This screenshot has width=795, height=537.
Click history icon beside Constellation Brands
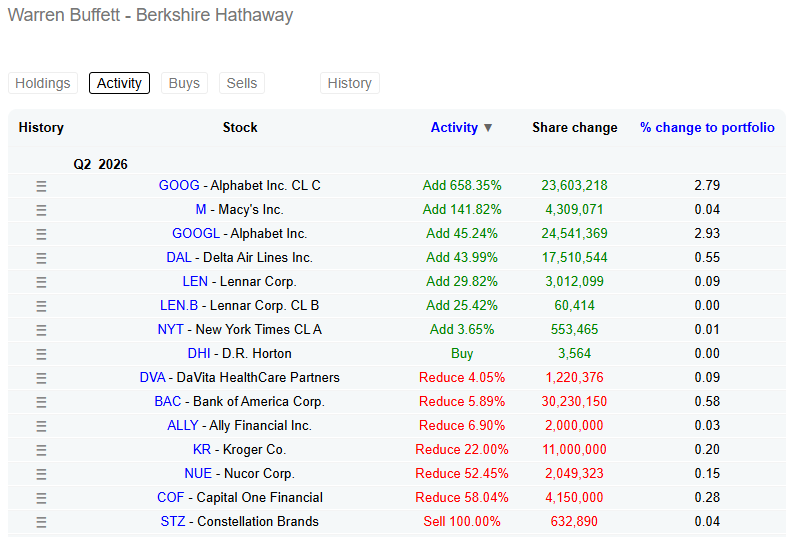(x=41, y=522)
